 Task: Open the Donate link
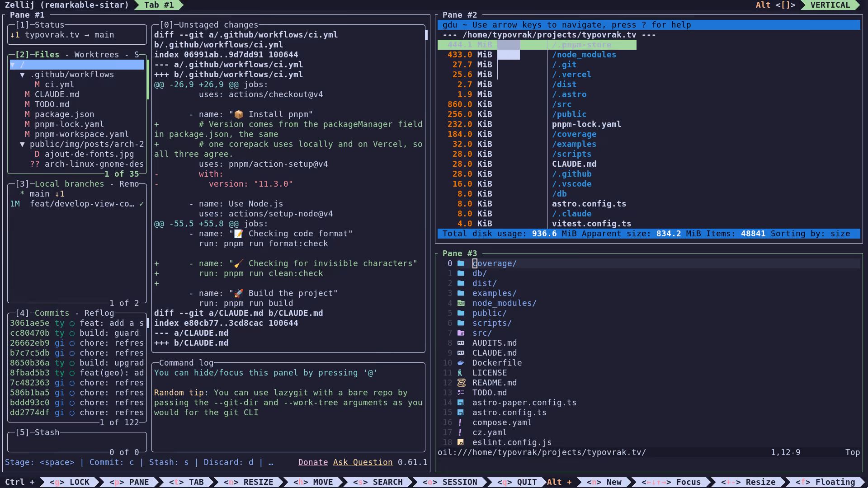[313, 462]
